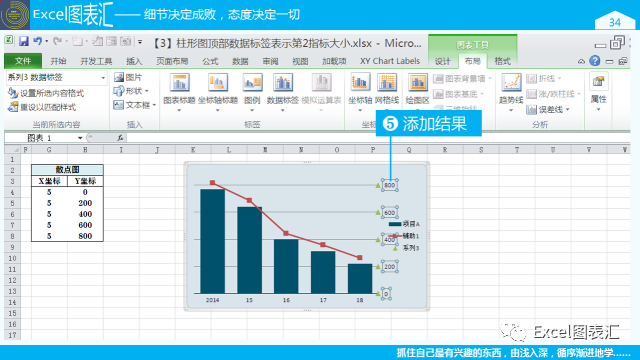This screenshot has width=640, height=360.
Task: Switch to the Design chart tools tab
Action: [442, 61]
